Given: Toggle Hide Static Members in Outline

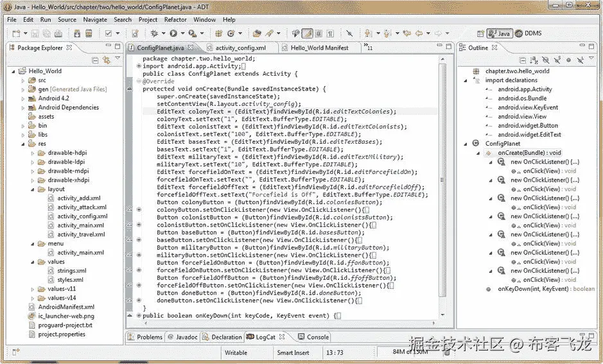Looking at the screenshot, I should (557, 60).
